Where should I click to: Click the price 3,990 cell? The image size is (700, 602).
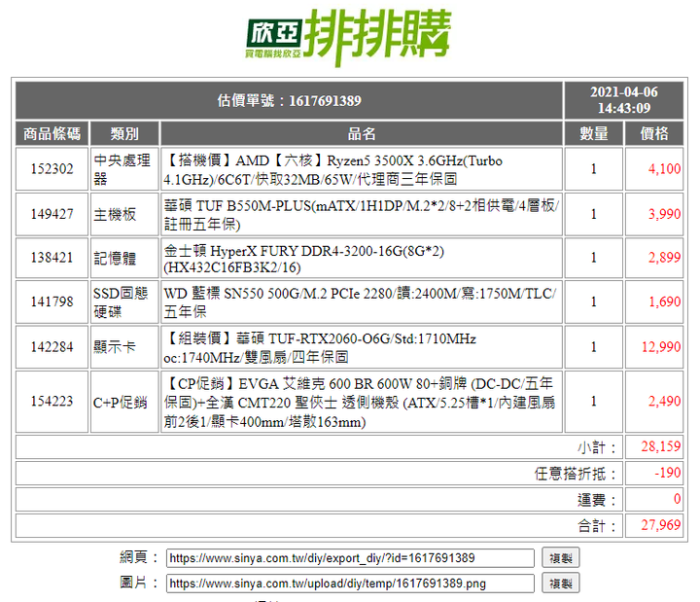[x=654, y=214]
